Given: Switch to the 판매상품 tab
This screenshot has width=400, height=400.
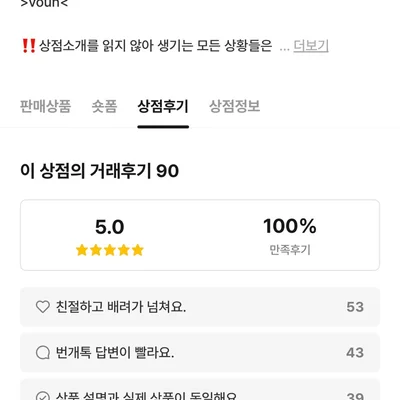Looking at the screenshot, I should 46,107.
